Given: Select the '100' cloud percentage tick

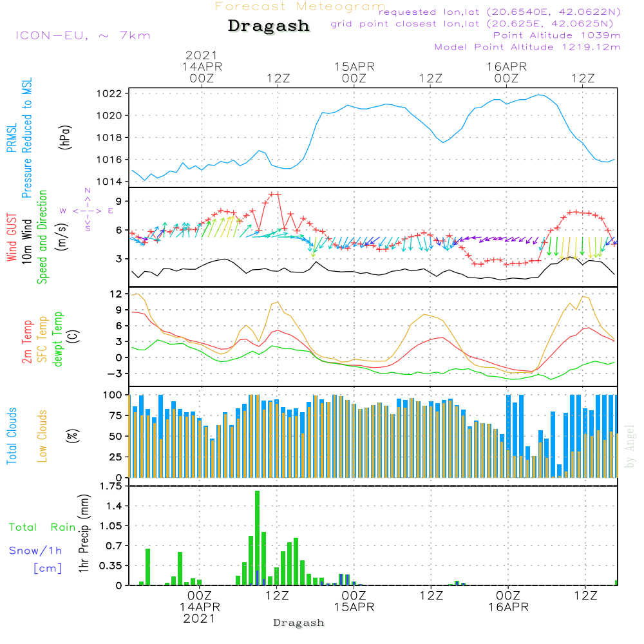Looking at the screenshot, I should click(113, 395).
